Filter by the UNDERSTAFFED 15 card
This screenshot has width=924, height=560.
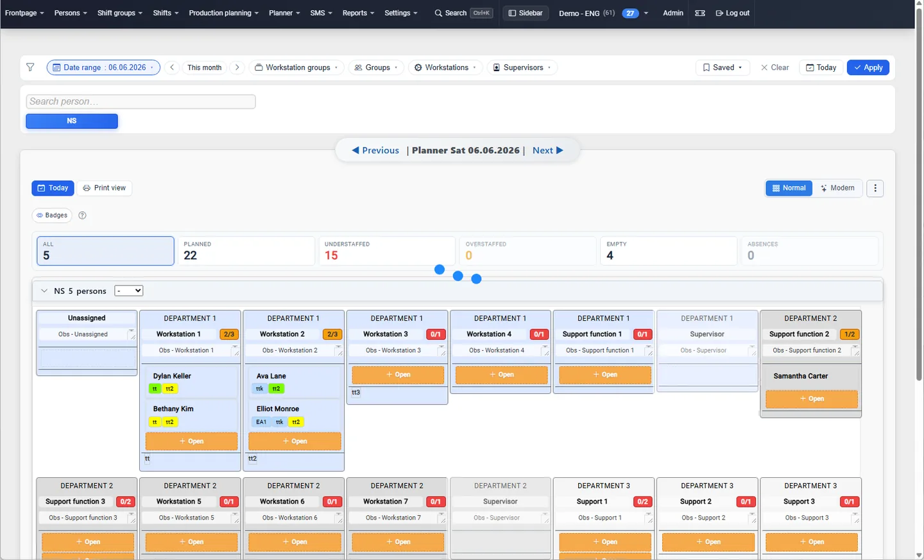387,251
